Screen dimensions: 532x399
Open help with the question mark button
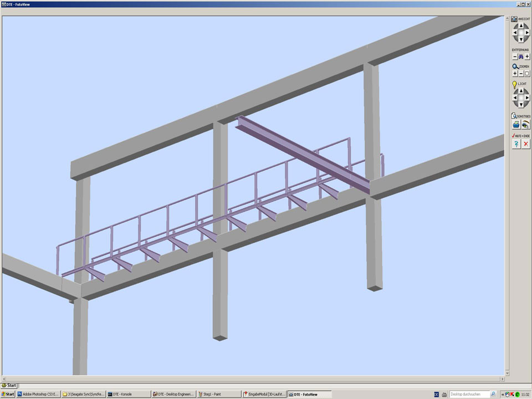[x=516, y=144]
